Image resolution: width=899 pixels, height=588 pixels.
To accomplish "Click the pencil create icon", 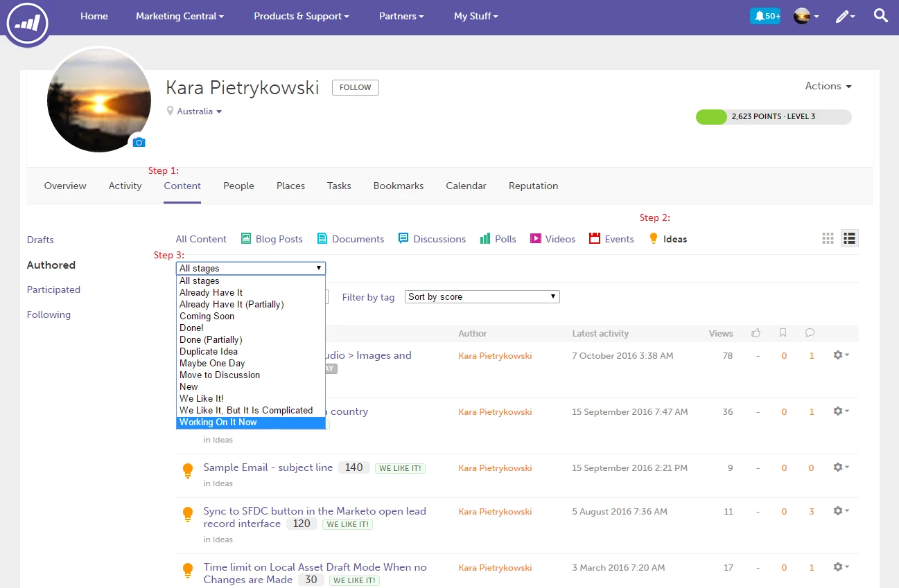I will point(845,16).
